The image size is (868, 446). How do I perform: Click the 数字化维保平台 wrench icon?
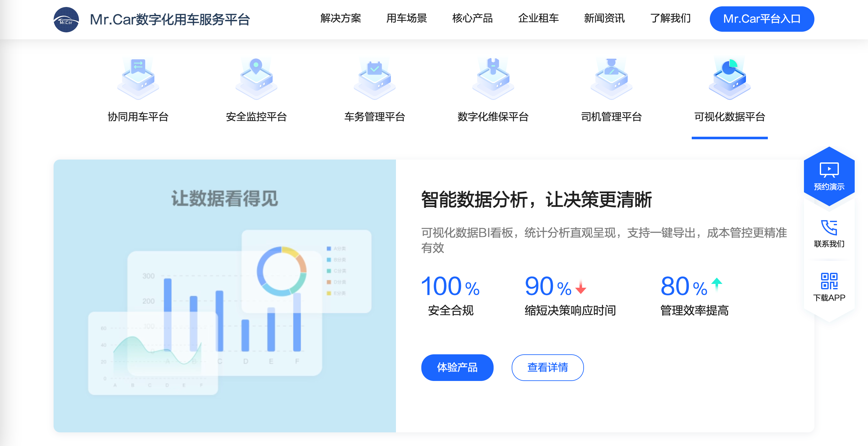click(493, 78)
